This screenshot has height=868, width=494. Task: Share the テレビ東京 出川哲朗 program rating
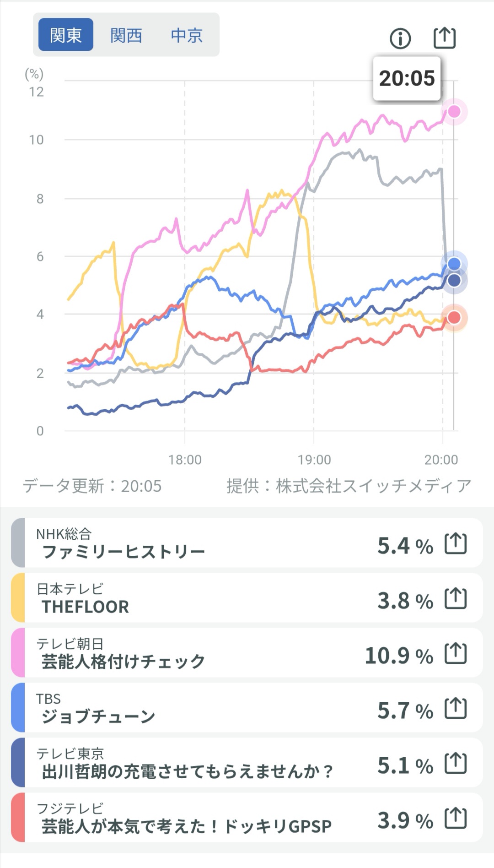[456, 764]
